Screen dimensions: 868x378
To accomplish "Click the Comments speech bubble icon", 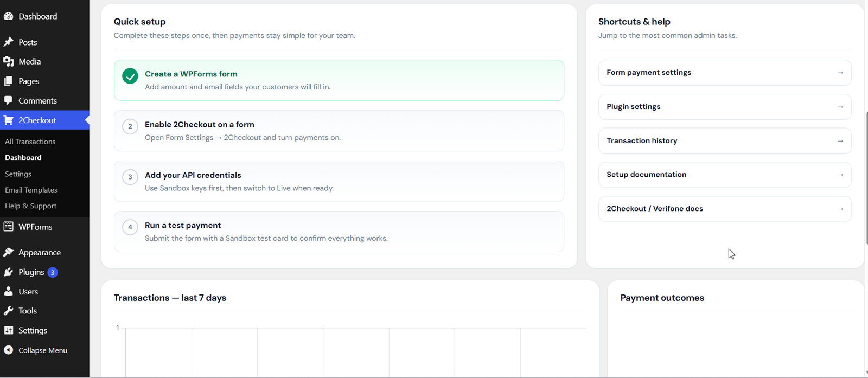I will pos(8,101).
